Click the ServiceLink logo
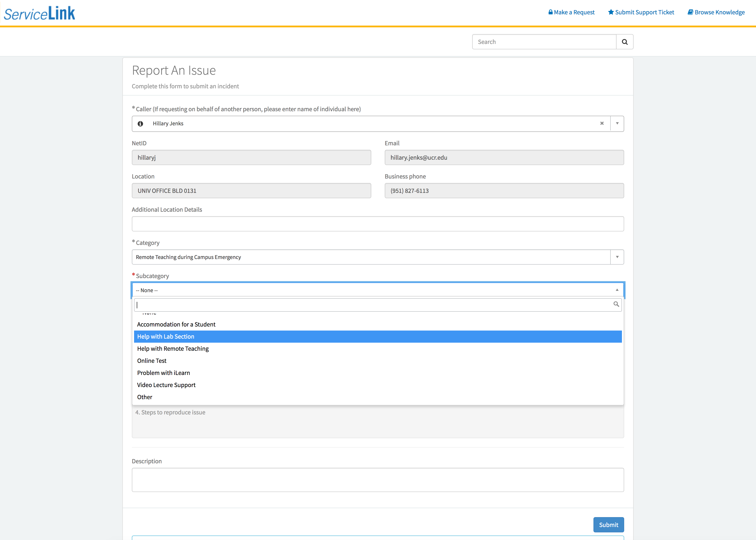 pyautogui.click(x=39, y=13)
